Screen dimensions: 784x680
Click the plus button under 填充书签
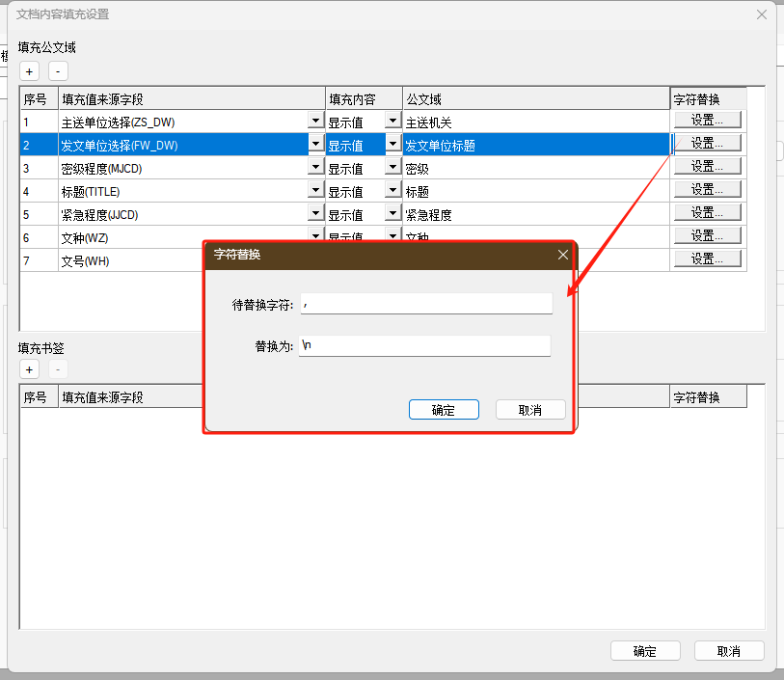[29, 370]
